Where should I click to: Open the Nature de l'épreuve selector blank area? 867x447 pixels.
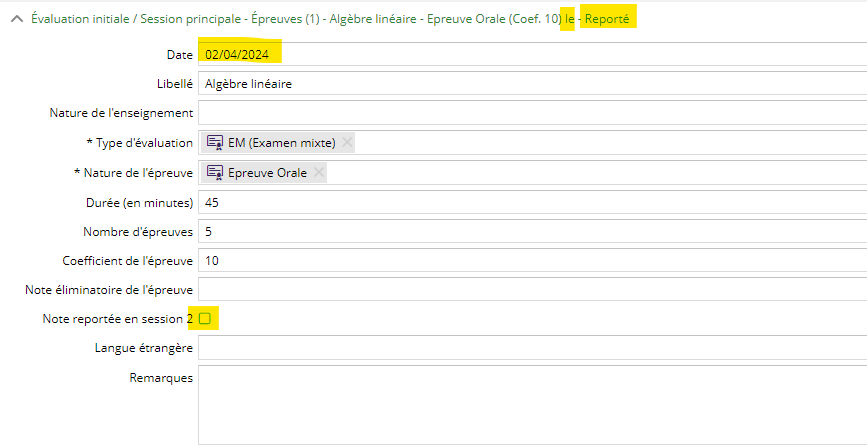[x=597, y=173]
